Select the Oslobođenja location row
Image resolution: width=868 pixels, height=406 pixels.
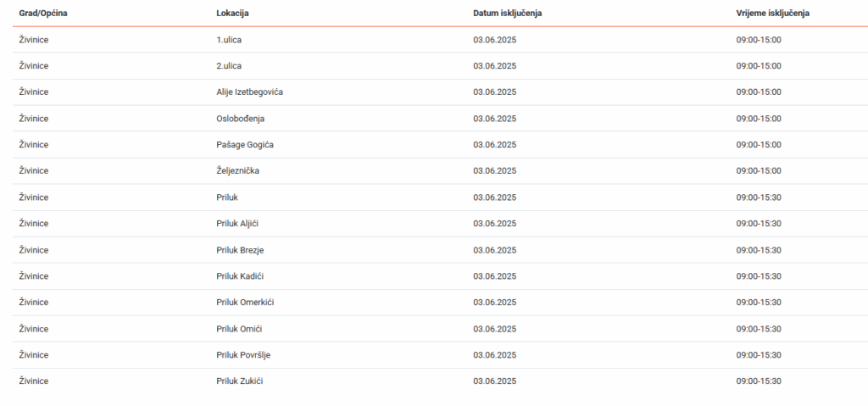point(241,119)
